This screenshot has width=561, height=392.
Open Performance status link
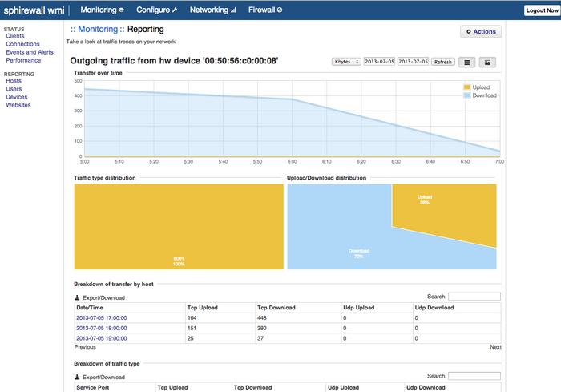click(x=23, y=60)
